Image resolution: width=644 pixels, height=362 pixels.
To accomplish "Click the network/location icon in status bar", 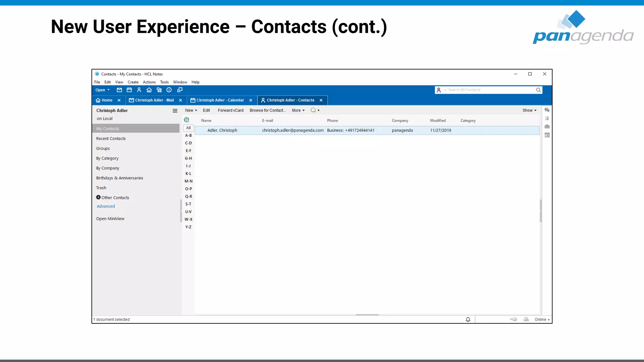I will pyautogui.click(x=526, y=319).
